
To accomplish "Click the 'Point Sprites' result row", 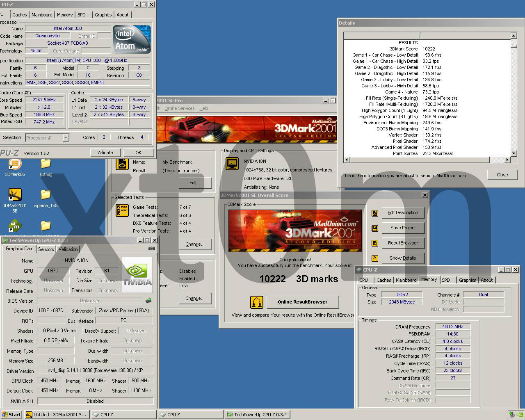I will click(423, 154).
